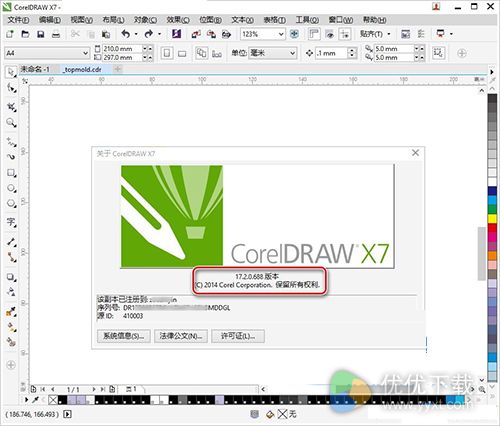
Task: Increase the nudge distance .1 mm spinner
Action: click(352, 50)
